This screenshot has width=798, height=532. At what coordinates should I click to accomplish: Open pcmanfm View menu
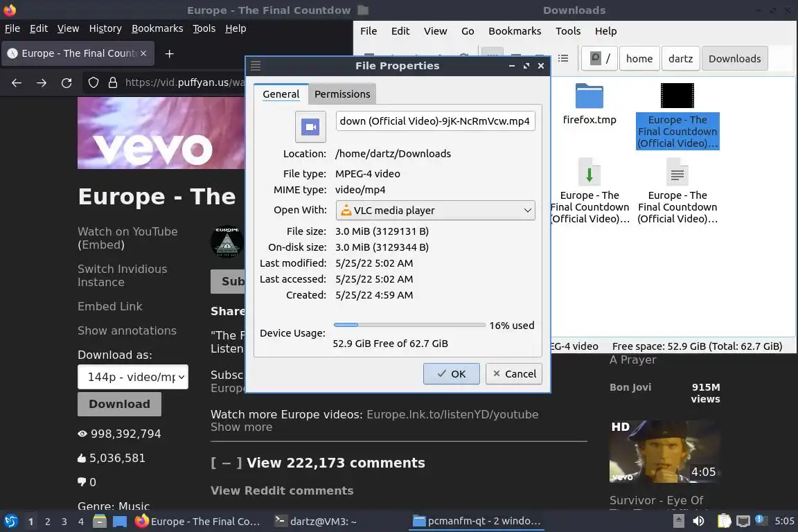coord(436,31)
